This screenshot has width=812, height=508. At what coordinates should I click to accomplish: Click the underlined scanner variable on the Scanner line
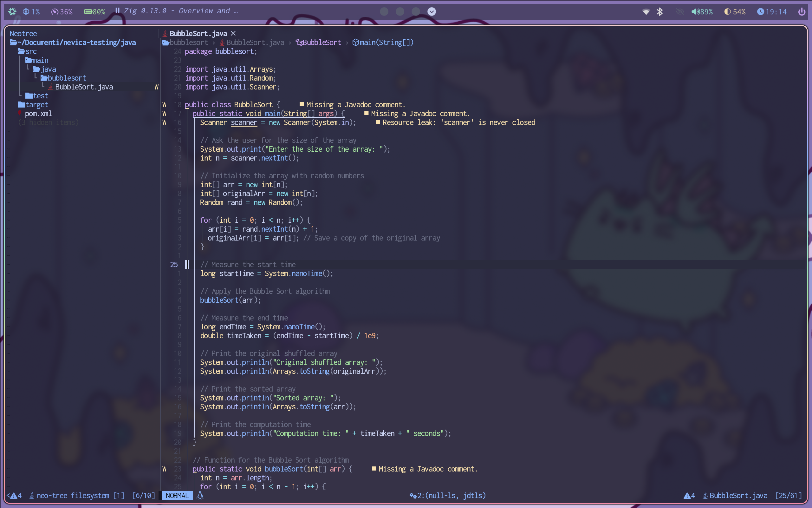[244, 122]
